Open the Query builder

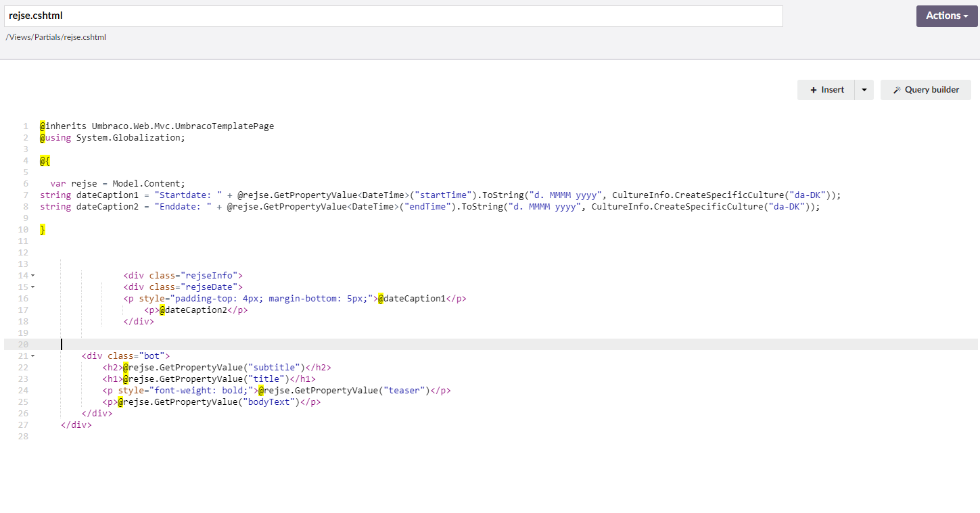[x=926, y=90]
